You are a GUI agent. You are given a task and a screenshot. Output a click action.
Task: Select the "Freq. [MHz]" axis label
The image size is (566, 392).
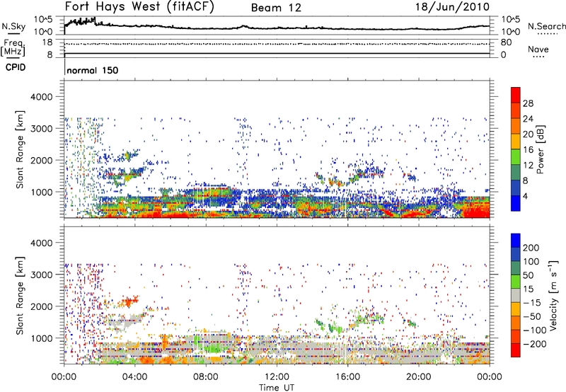tap(13, 47)
